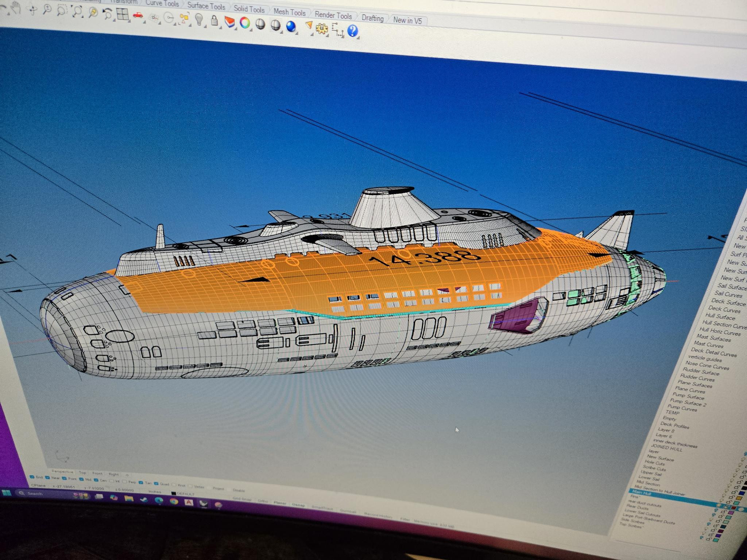Click the padlock Lock objects icon

click(x=215, y=21)
